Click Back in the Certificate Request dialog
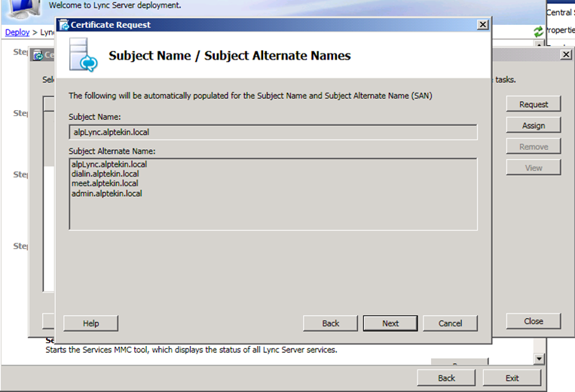575x392 pixels. [x=330, y=323]
